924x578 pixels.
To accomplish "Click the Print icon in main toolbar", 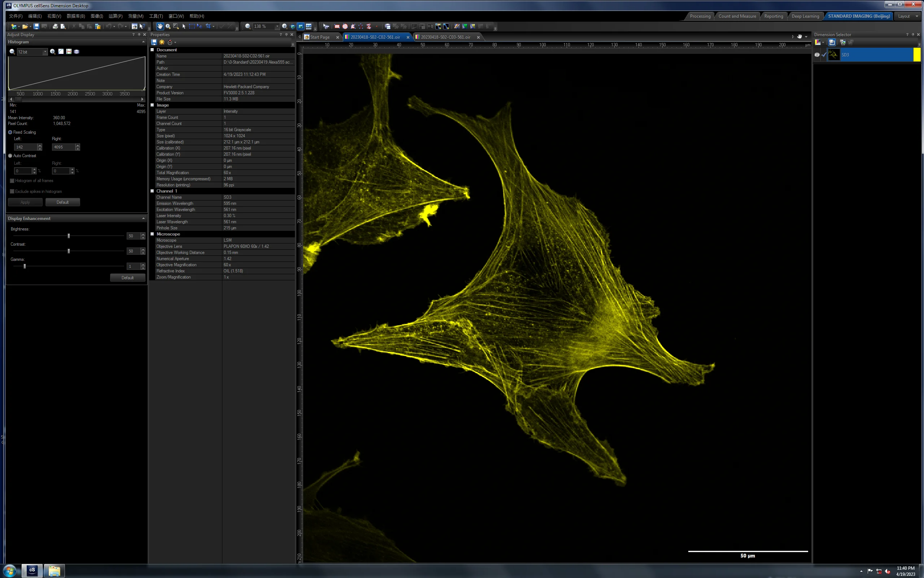I will [55, 26].
